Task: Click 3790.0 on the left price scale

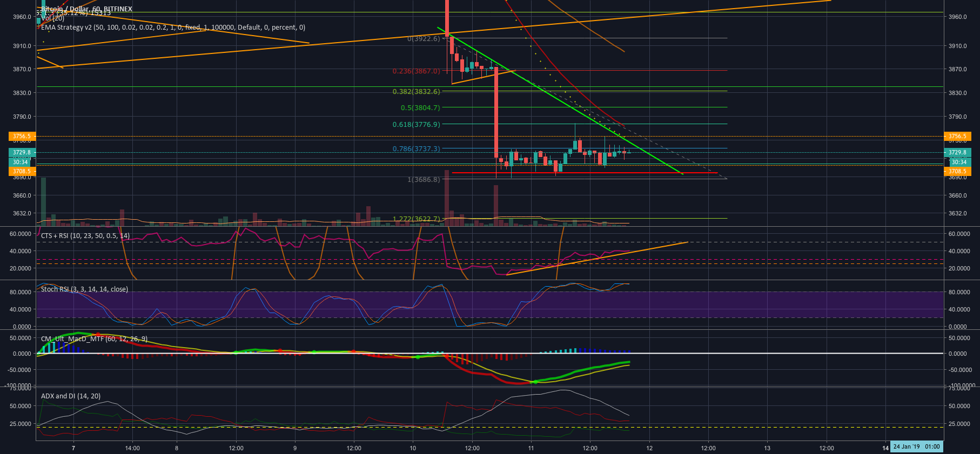Action: click(22, 117)
